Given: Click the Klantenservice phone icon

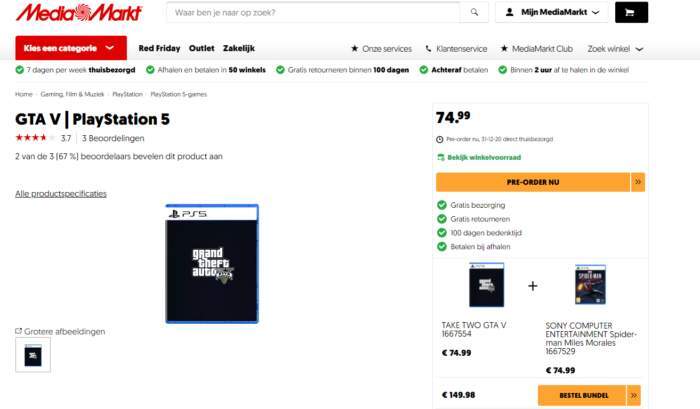Looking at the screenshot, I should point(429,49).
